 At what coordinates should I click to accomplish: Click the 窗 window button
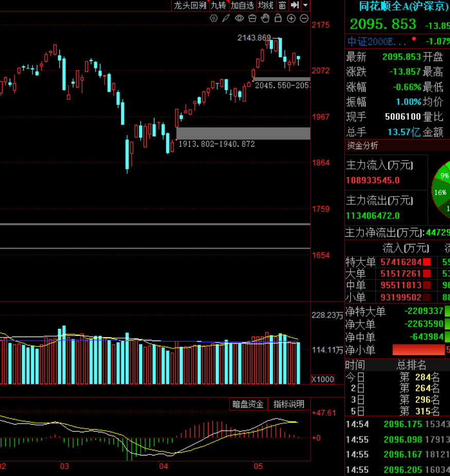point(282,5)
